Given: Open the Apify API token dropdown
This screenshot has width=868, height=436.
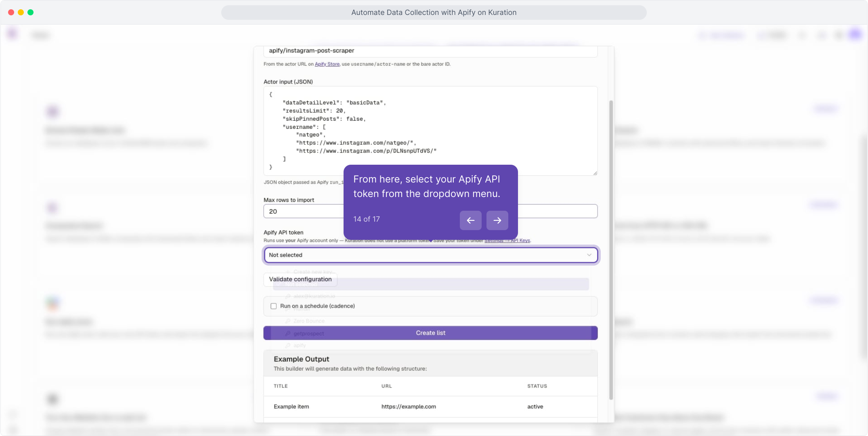Looking at the screenshot, I should coord(430,255).
